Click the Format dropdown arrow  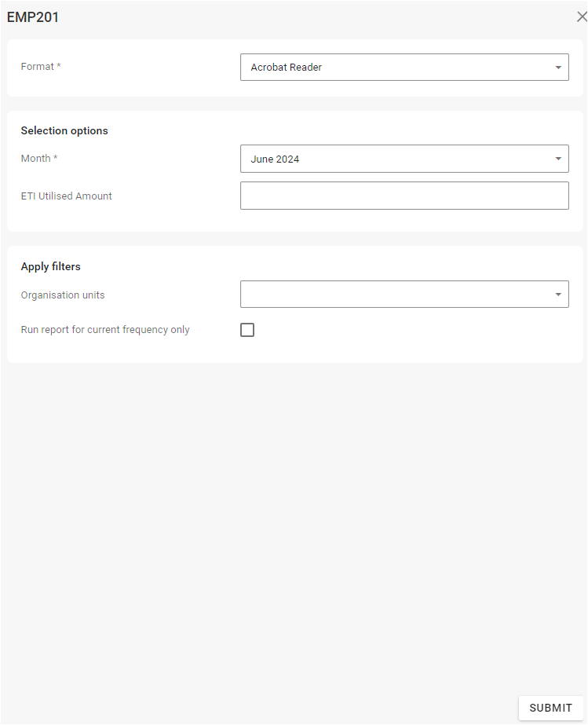click(x=558, y=68)
